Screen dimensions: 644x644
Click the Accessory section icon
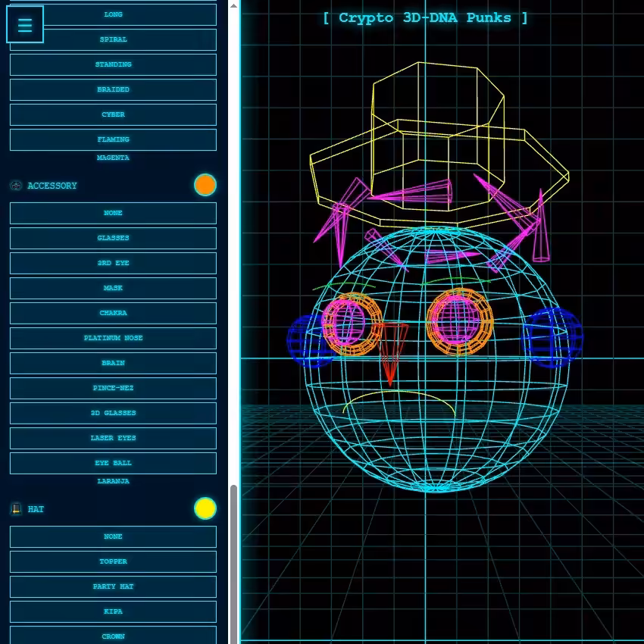16,186
